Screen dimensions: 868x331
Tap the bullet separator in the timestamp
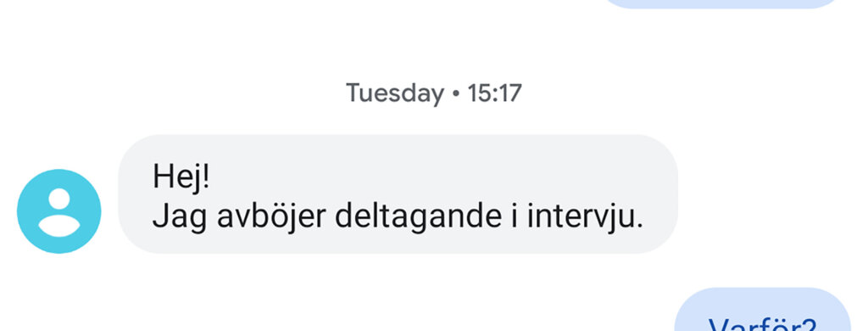(455, 93)
